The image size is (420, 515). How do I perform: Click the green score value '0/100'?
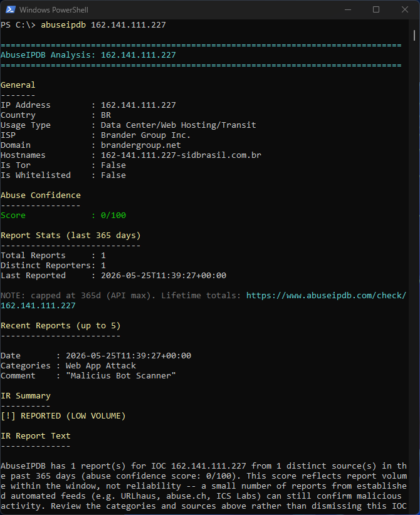113,216
